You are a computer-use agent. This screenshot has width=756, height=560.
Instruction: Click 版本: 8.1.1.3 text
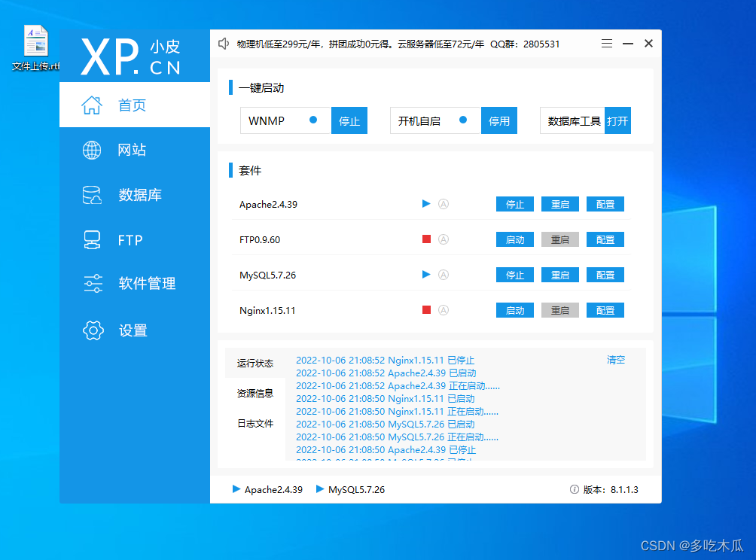[x=611, y=490]
